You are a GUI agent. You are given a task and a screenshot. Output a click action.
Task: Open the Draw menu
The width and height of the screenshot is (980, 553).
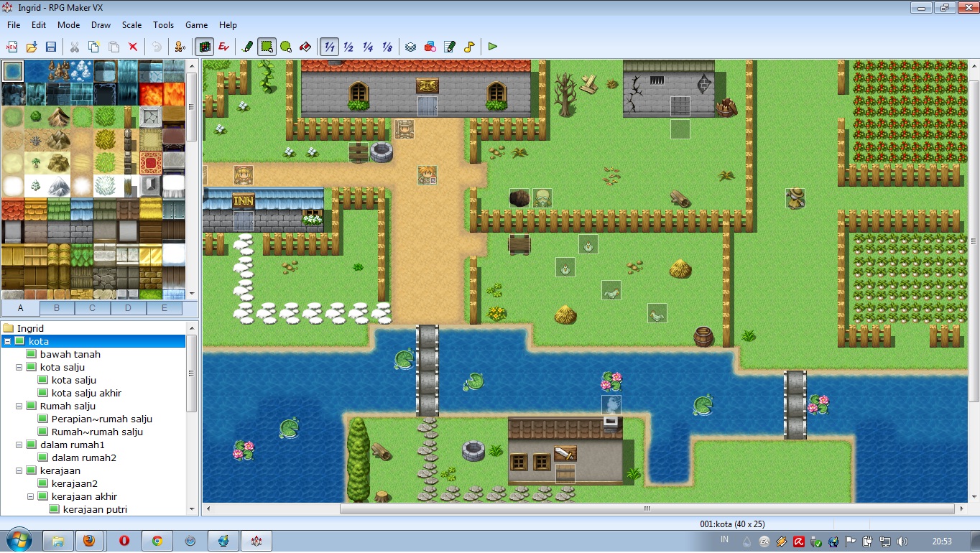(x=101, y=24)
